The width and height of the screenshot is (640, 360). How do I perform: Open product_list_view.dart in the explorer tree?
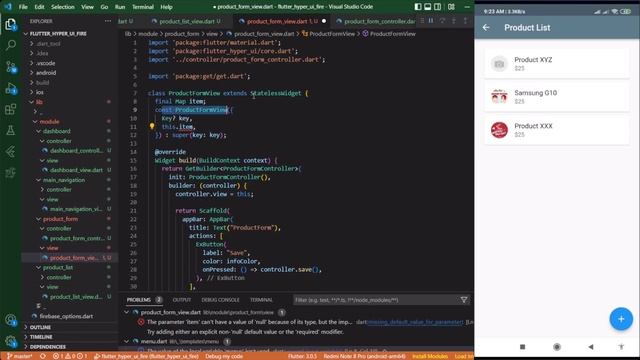click(76, 297)
